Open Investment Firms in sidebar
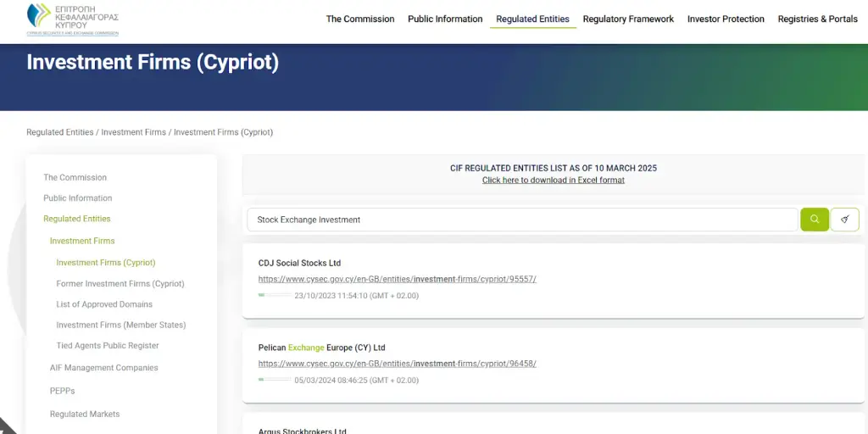The height and width of the screenshot is (434, 868). (82, 241)
